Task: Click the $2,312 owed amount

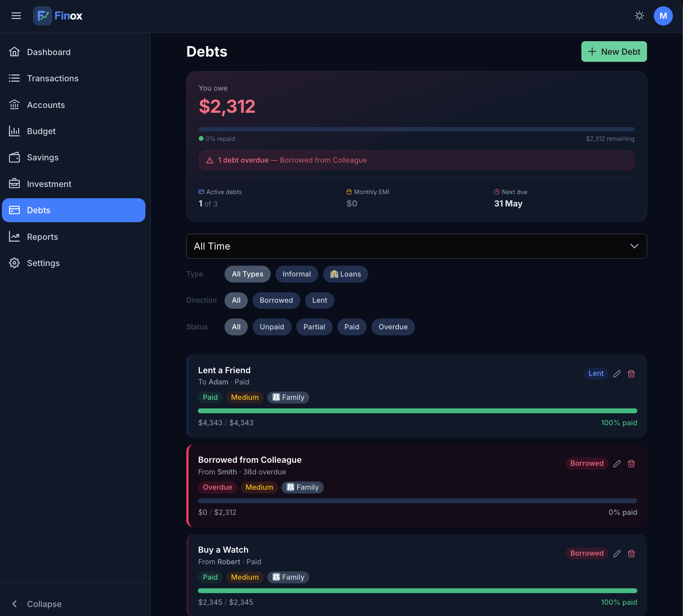Action: pyautogui.click(x=227, y=106)
